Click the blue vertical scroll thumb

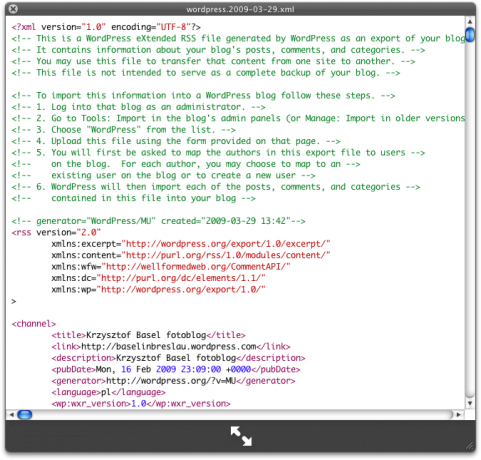point(470,35)
